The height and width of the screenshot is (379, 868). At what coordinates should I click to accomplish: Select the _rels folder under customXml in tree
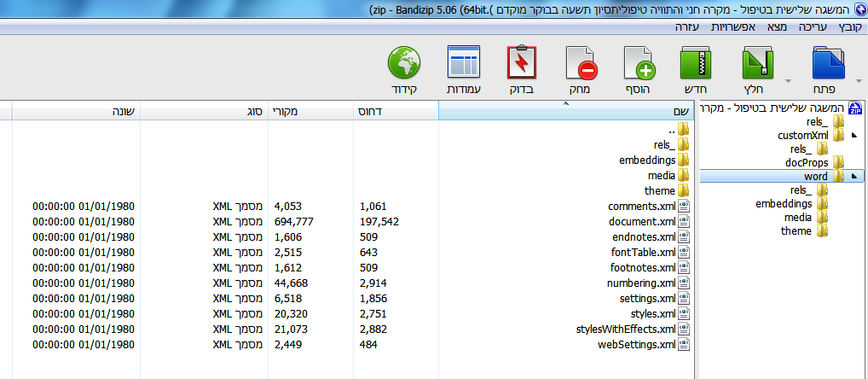809,149
